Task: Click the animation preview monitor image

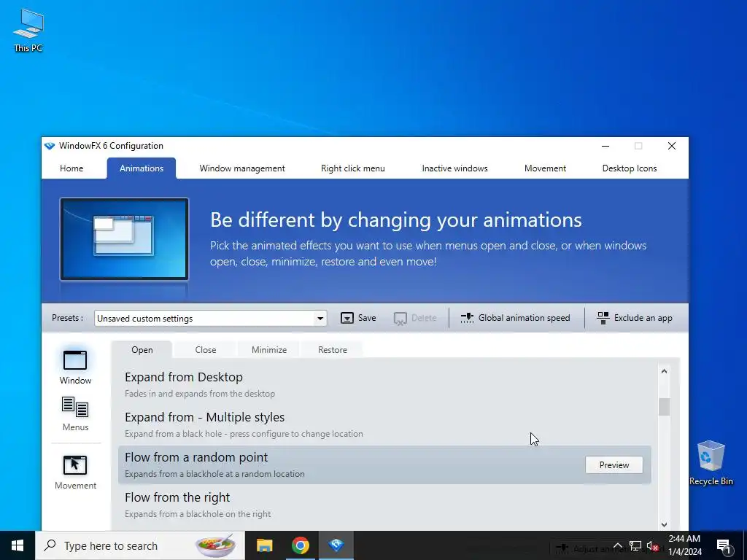Action: [124, 239]
